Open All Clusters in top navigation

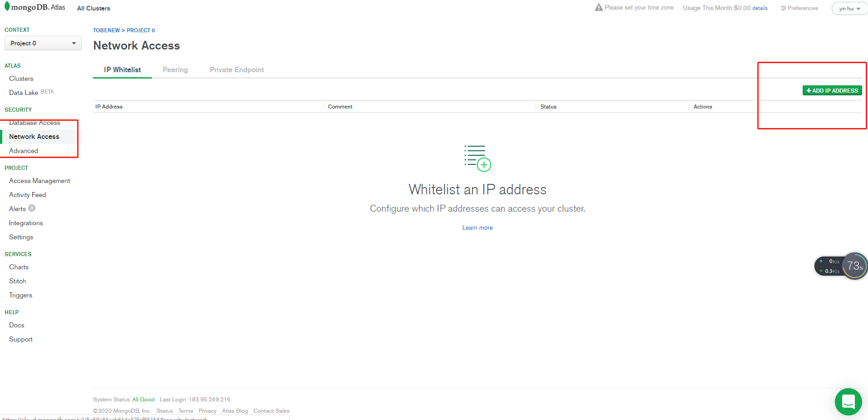point(93,8)
